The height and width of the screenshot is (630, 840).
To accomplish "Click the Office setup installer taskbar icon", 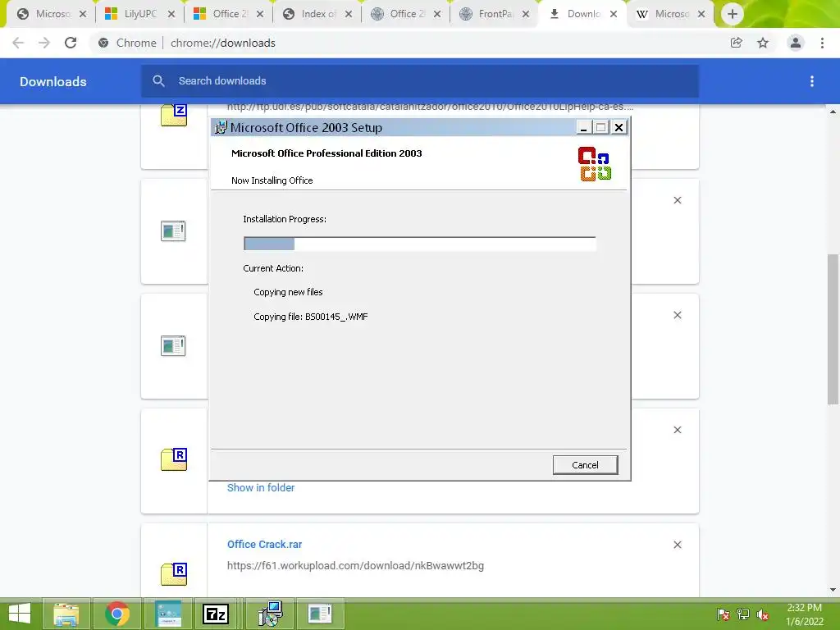I will (x=271, y=614).
